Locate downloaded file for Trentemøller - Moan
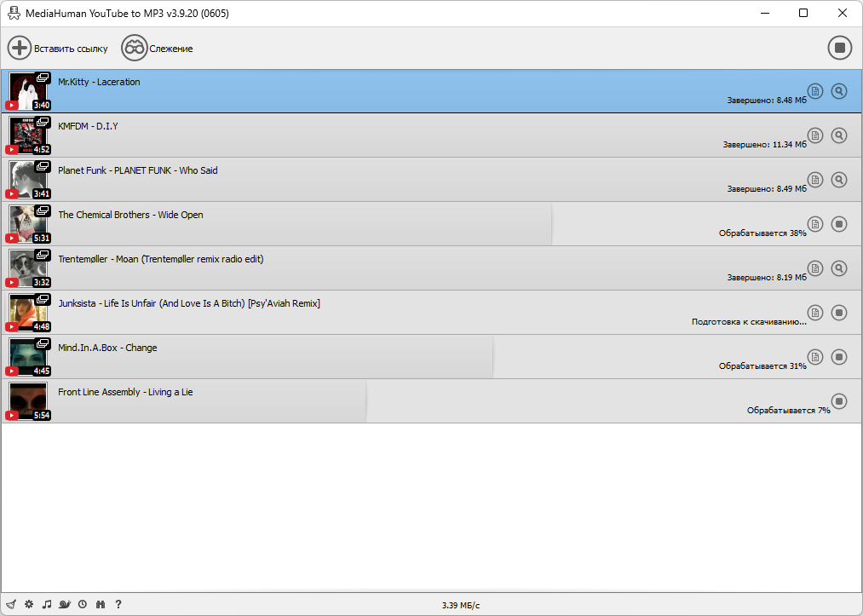This screenshot has height=616, width=863. point(839,268)
